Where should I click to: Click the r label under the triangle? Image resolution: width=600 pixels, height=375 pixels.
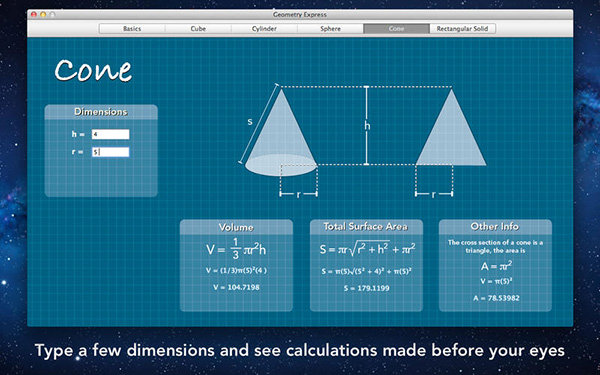point(434,194)
